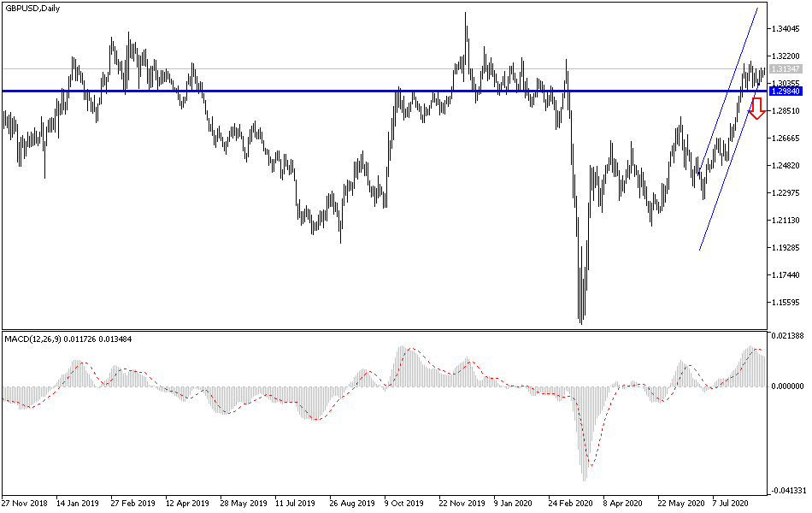
Task: Select the tallest negative MACD histogram bar
Action: tap(585, 445)
